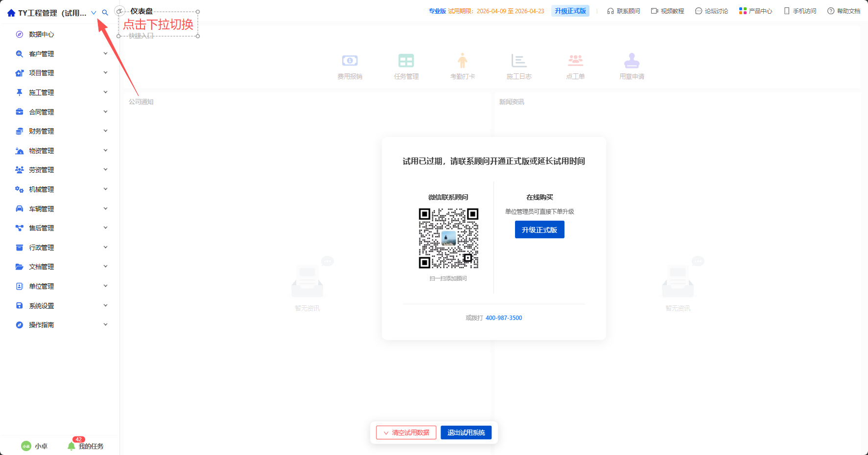Click the compass icon for 数据中心
The image size is (868, 455).
coord(20,34)
